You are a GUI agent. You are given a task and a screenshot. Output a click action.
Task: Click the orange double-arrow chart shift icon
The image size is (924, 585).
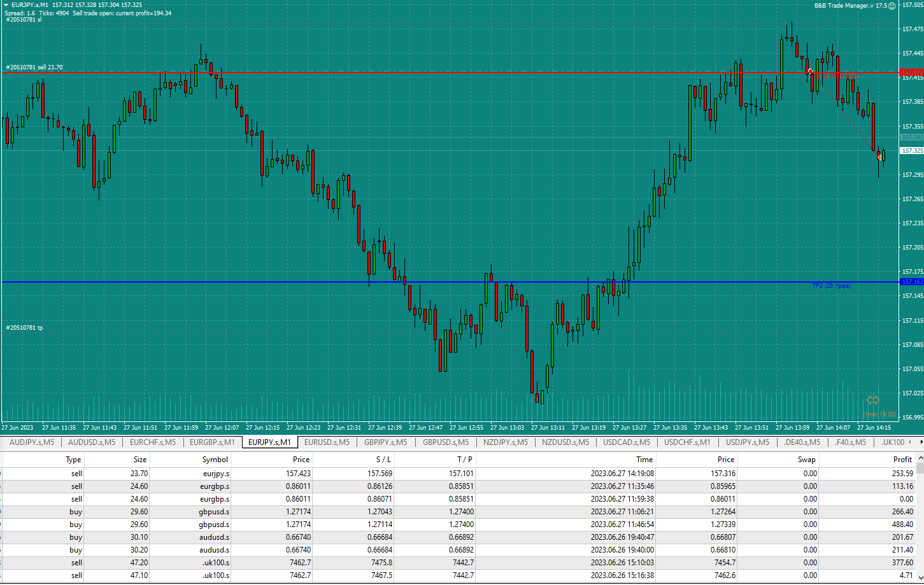(x=872, y=400)
